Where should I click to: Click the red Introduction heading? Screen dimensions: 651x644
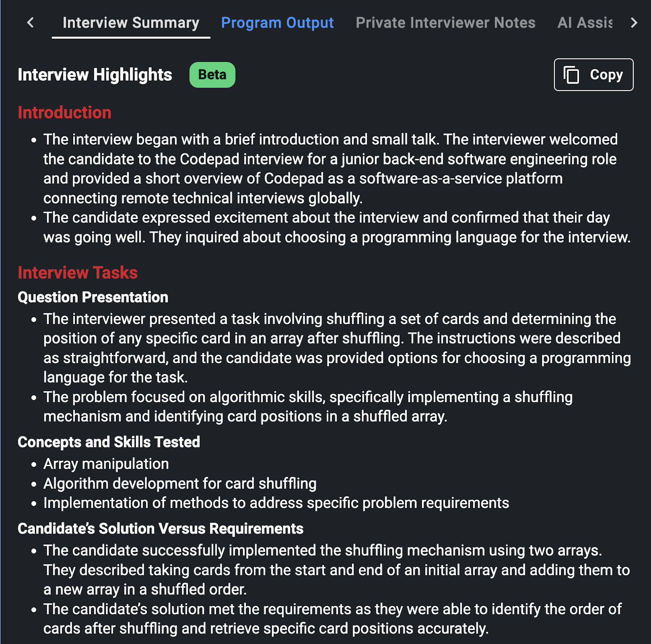pyautogui.click(x=64, y=113)
